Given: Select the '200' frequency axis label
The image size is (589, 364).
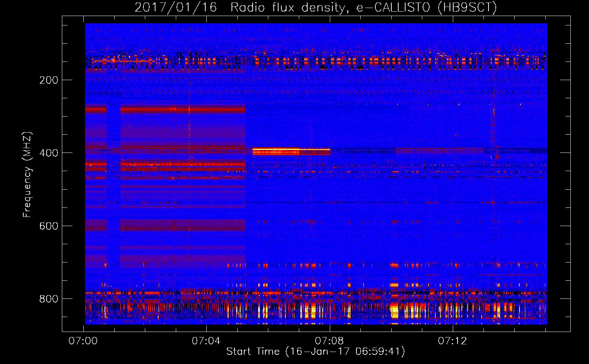Looking at the screenshot, I should pyautogui.click(x=49, y=80).
